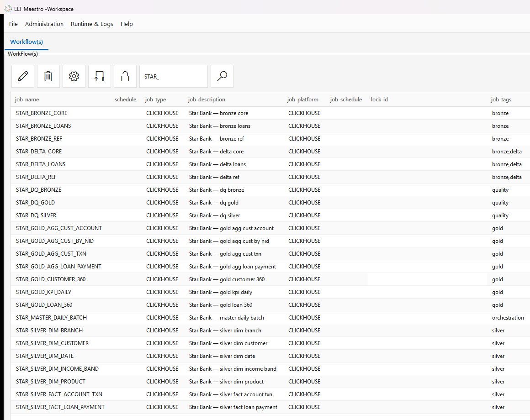Select the STAR_DQ_BRONZE job
Screen dimensions: 530x420
pyautogui.click(x=38, y=190)
